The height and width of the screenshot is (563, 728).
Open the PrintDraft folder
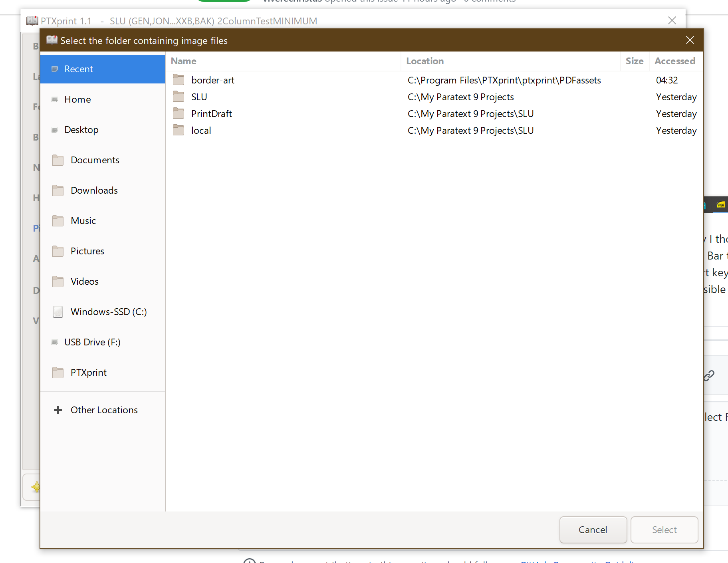pyautogui.click(x=211, y=113)
